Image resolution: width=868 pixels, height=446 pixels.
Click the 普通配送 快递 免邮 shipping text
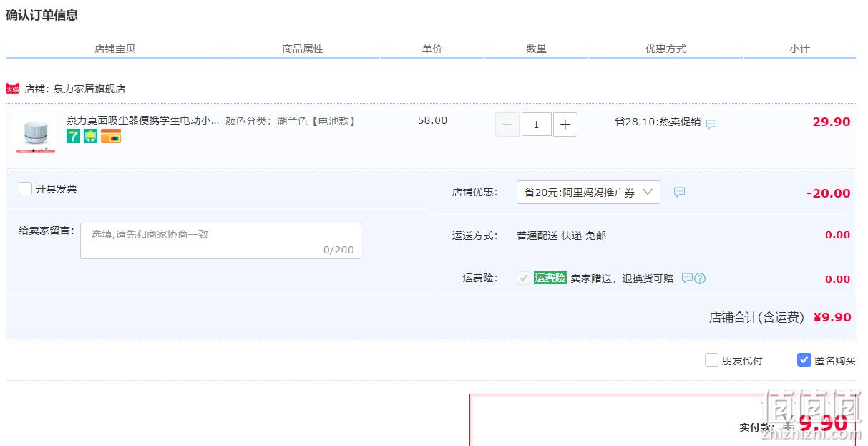pos(561,236)
